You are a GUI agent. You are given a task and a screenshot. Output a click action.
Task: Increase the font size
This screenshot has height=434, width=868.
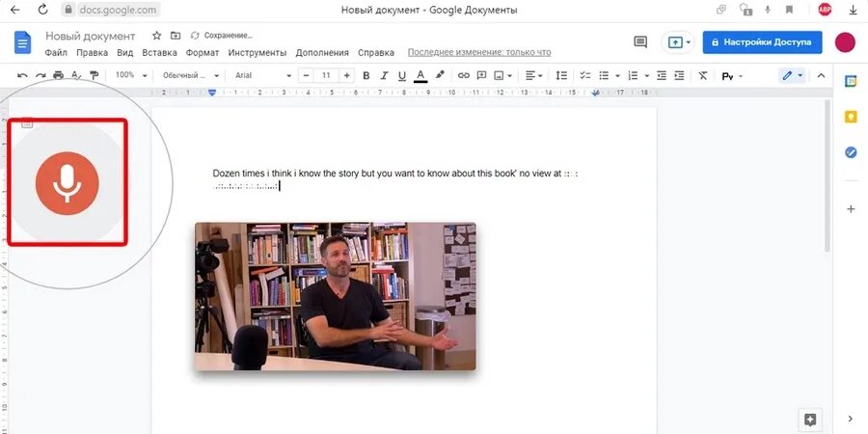(346, 75)
